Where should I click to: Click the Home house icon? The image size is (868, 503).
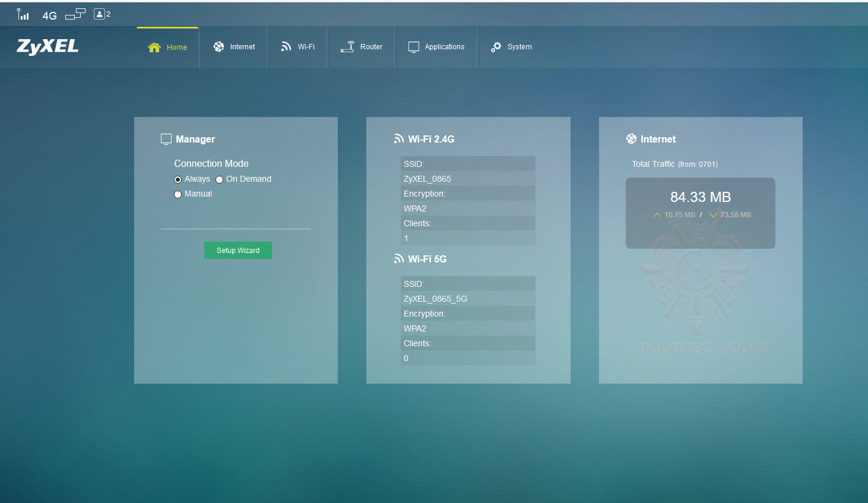click(x=154, y=48)
